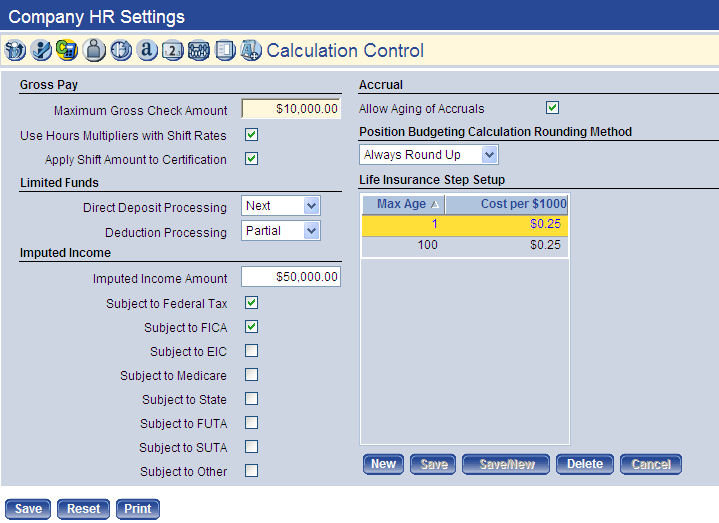The height and width of the screenshot is (523, 719).
Task: Enable Subject to Medicare checkbox
Action: [252, 375]
